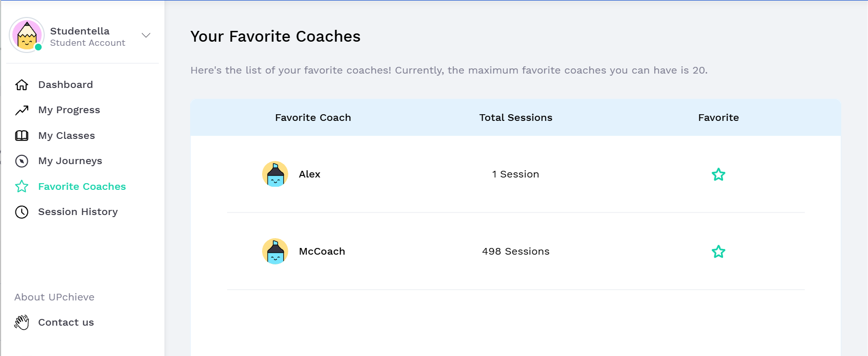The image size is (868, 356).
Task: Click the My Progress trend arrow icon
Action: 22,110
